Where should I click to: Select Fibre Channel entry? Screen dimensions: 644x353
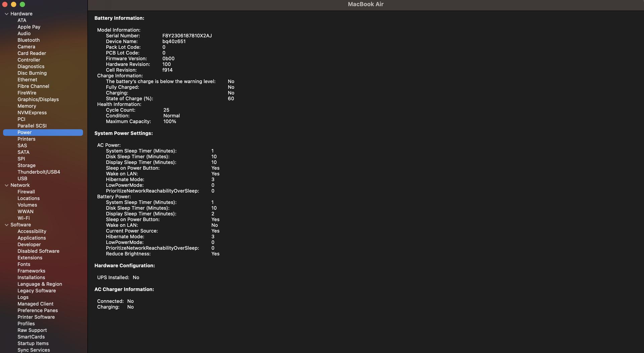[x=33, y=86]
